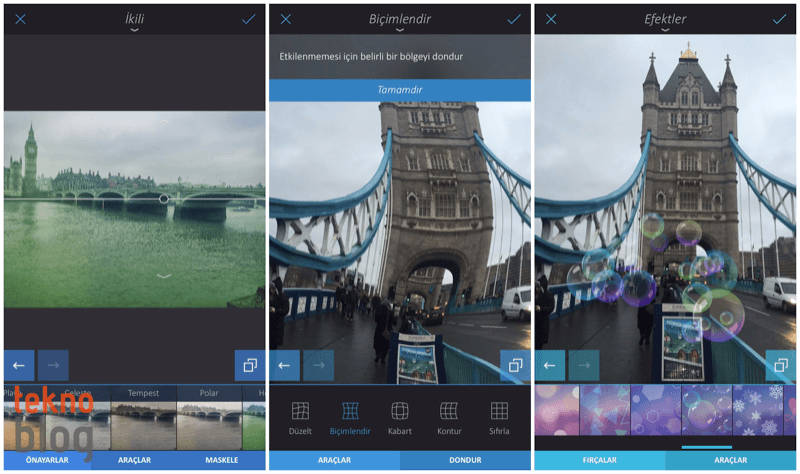
Task: Cancel the Biçimlendir screen with X
Action: [x=286, y=19]
